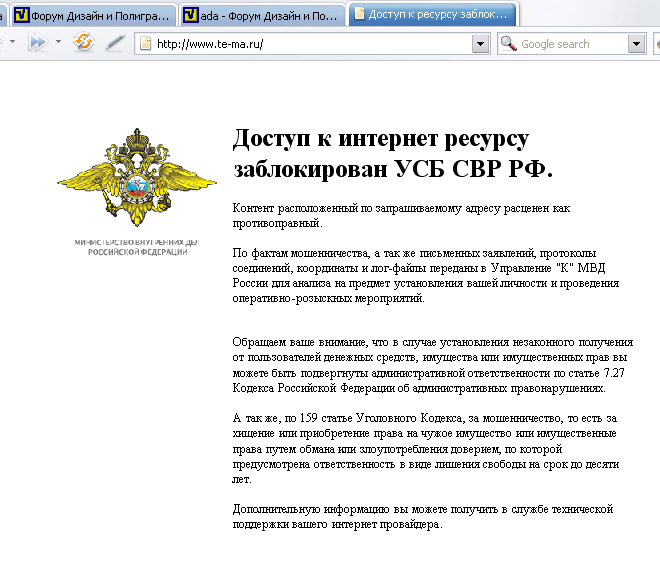
Task: Switch to the 'ada - Форум Дизайн и По…' tab
Action: [262, 16]
